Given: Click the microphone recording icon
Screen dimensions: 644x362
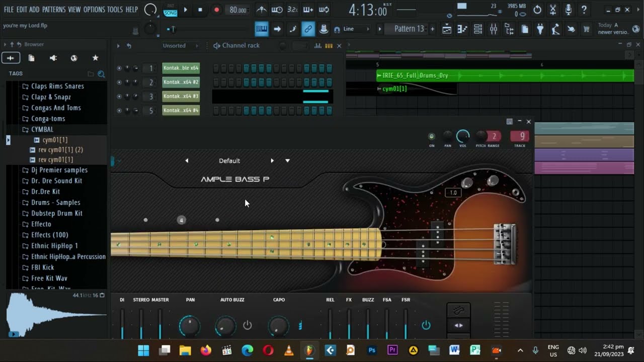Looking at the screenshot, I should click(568, 10).
